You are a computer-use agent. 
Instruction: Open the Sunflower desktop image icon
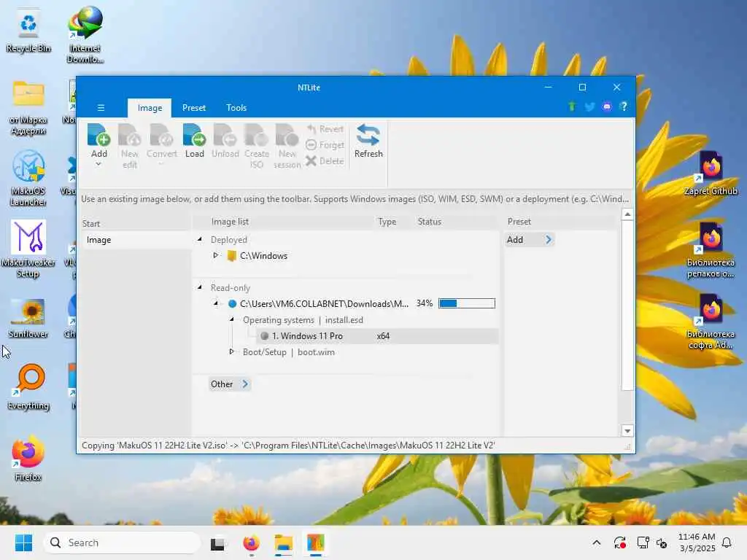28,318
